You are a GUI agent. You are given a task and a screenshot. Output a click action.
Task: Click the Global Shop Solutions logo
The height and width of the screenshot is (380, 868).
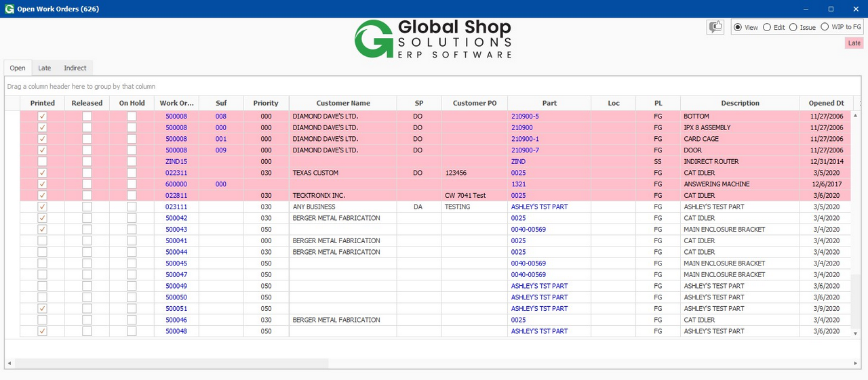pos(433,39)
